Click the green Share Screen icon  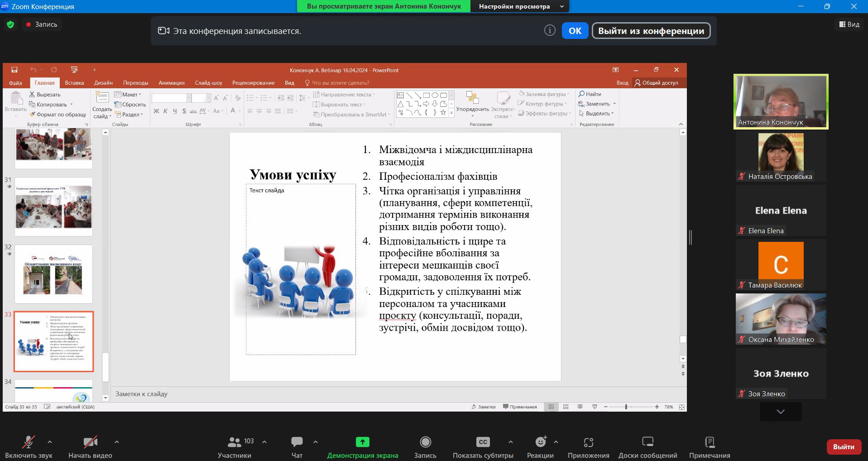362,442
